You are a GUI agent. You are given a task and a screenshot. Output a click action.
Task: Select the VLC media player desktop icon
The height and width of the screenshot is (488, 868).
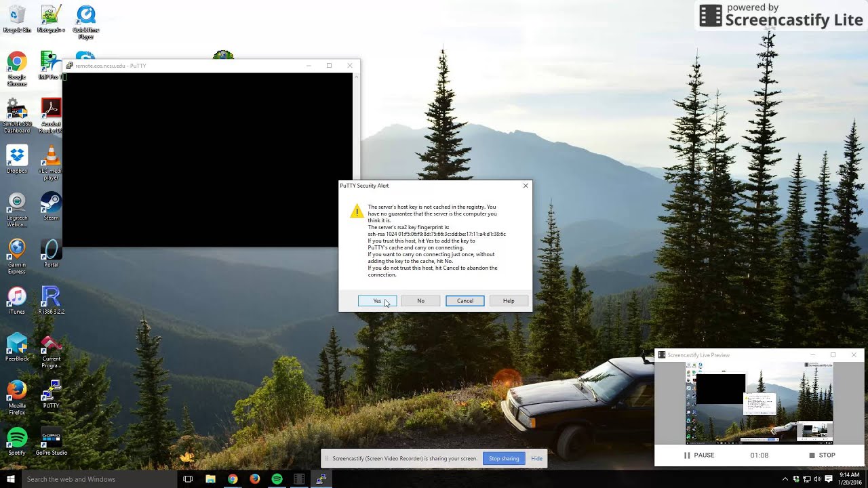click(51, 163)
